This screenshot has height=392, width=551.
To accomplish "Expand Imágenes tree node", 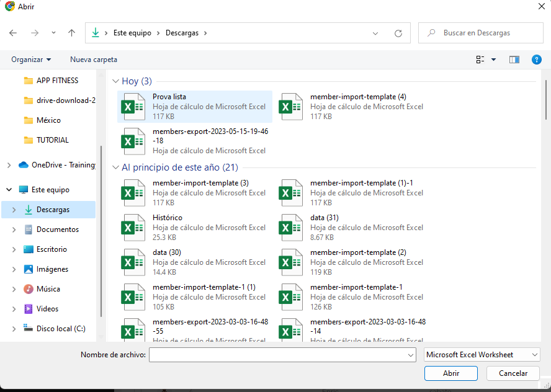I will (14, 269).
